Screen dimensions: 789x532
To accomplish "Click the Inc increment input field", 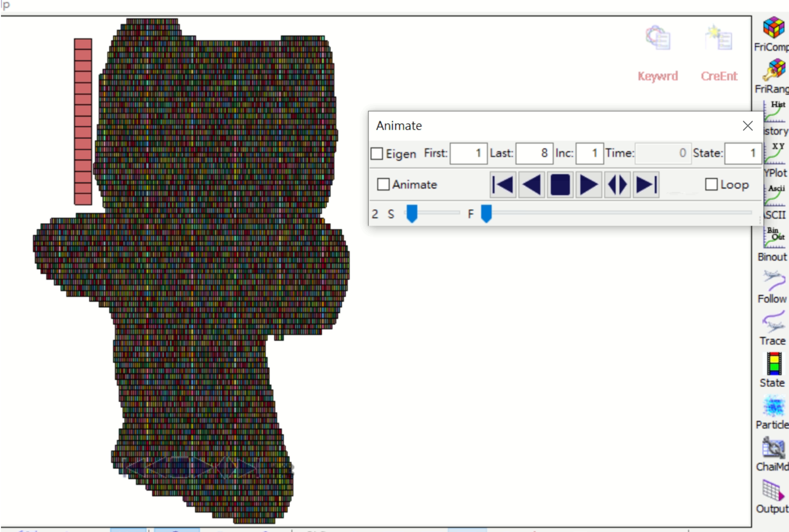I will (590, 154).
